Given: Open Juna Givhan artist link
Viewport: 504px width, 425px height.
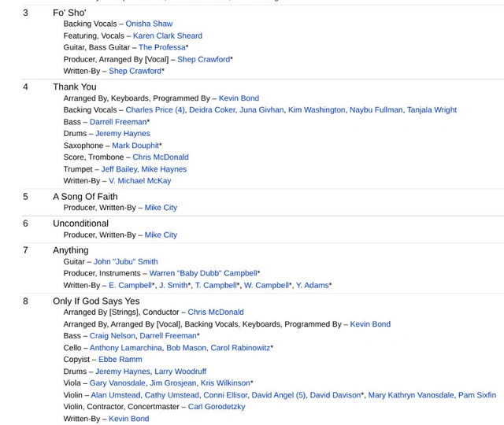Looking at the screenshot, I should click(x=260, y=110).
